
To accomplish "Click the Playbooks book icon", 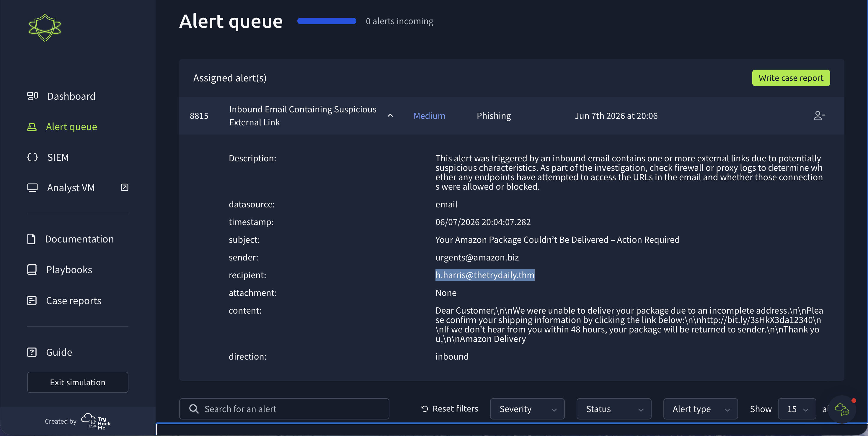I will [32, 270].
